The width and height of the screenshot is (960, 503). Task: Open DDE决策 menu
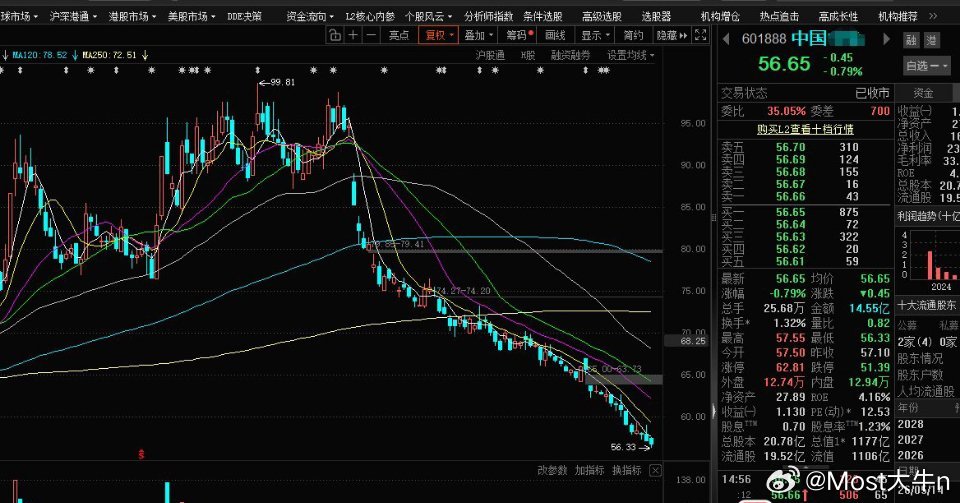244,17
